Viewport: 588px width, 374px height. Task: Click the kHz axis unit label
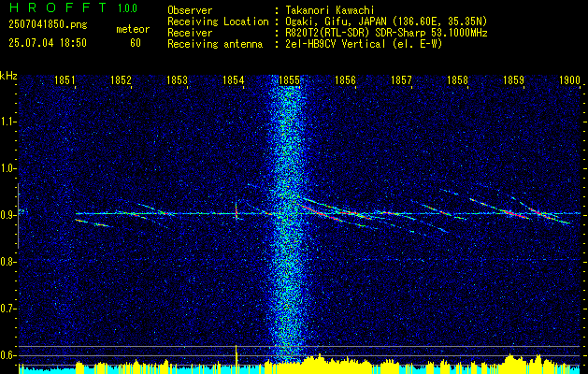(x=8, y=76)
